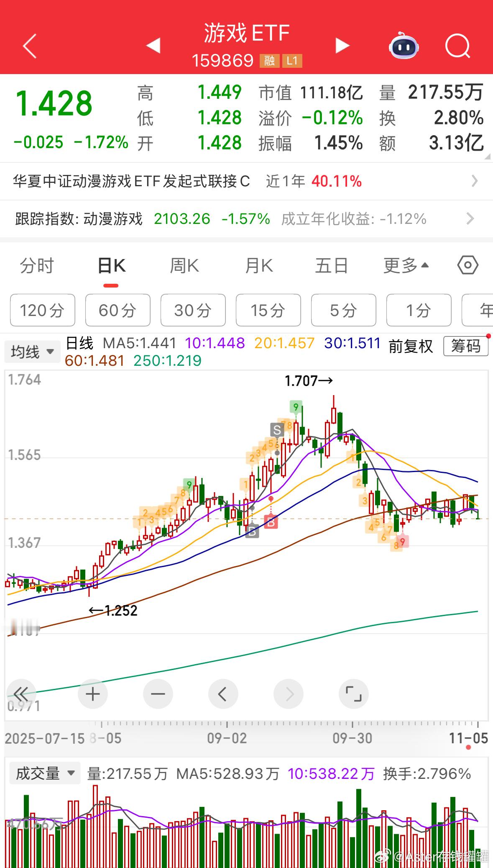Open chart settings hexagon icon

(467, 265)
